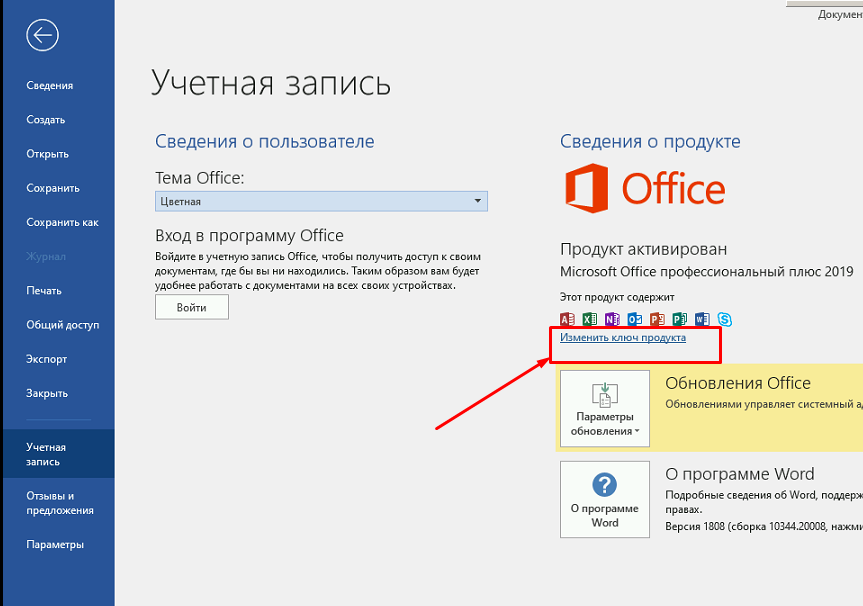
Task: Click the Skype app icon
Action: tap(725, 319)
